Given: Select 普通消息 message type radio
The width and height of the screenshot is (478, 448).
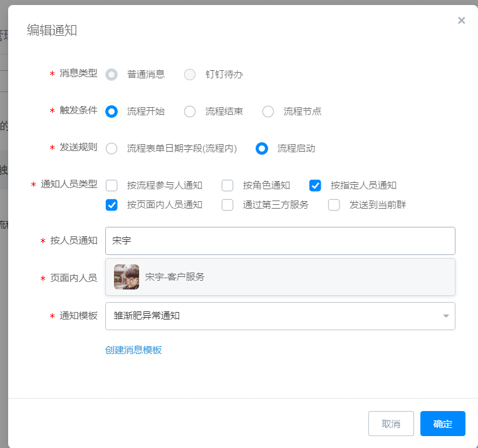Looking at the screenshot, I should click(x=112, y=75).
